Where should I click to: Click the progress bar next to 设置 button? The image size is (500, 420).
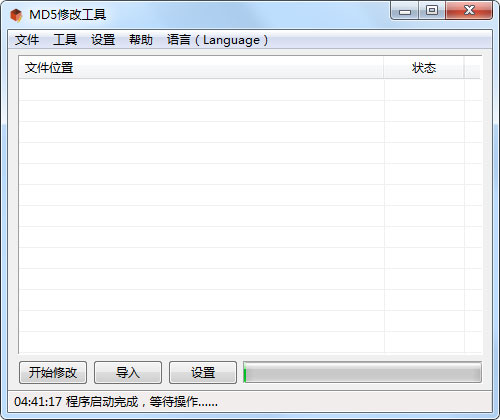362,372
